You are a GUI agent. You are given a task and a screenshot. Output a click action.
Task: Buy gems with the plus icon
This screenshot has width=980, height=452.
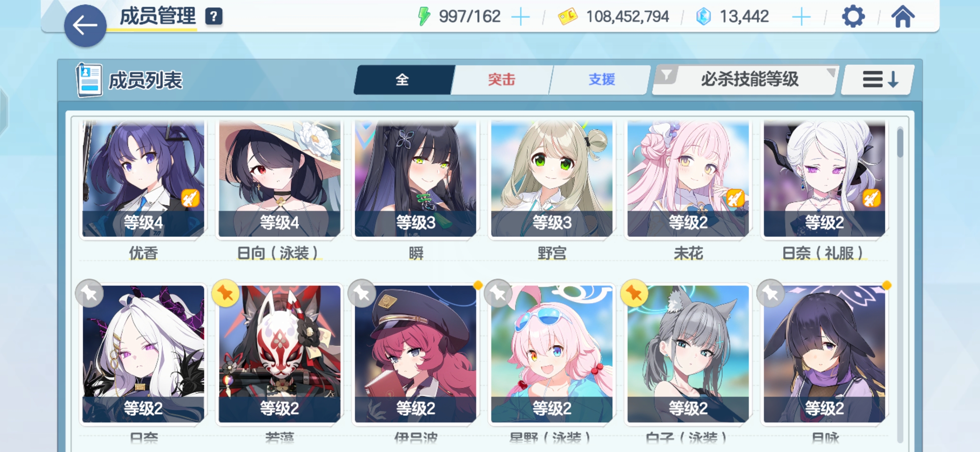coord(801,17)
